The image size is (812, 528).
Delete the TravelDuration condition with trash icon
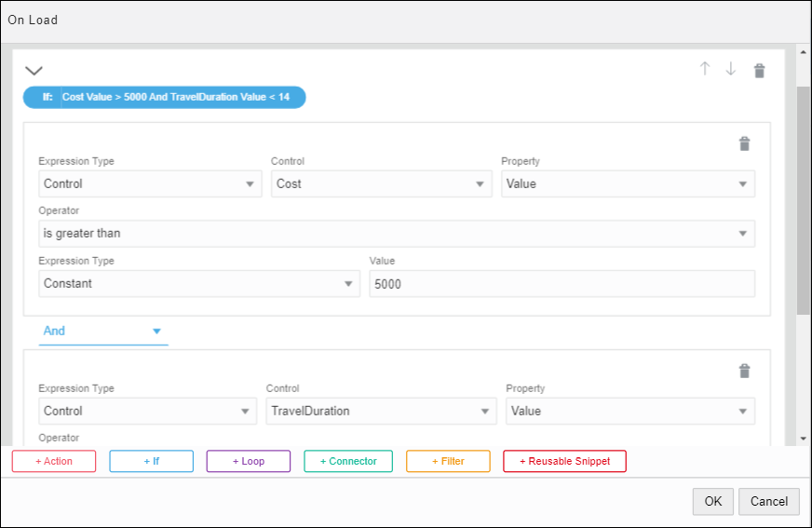coord(744,371)
